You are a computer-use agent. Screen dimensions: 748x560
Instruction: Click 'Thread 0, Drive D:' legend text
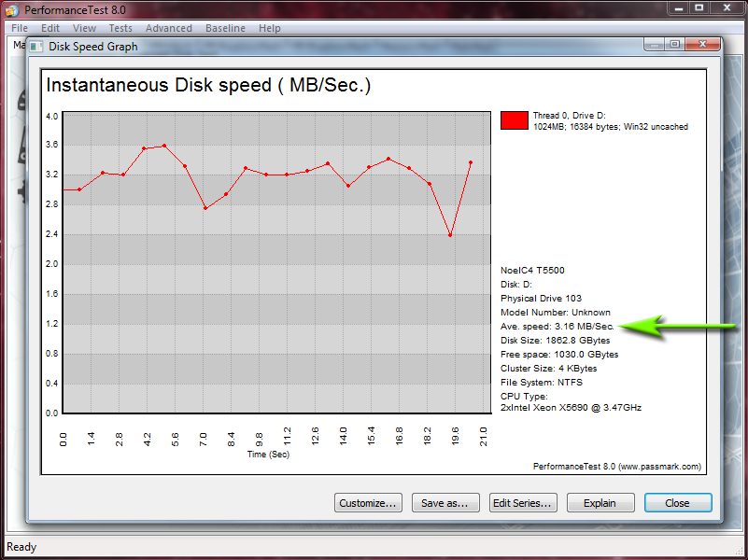click(569, 116)
